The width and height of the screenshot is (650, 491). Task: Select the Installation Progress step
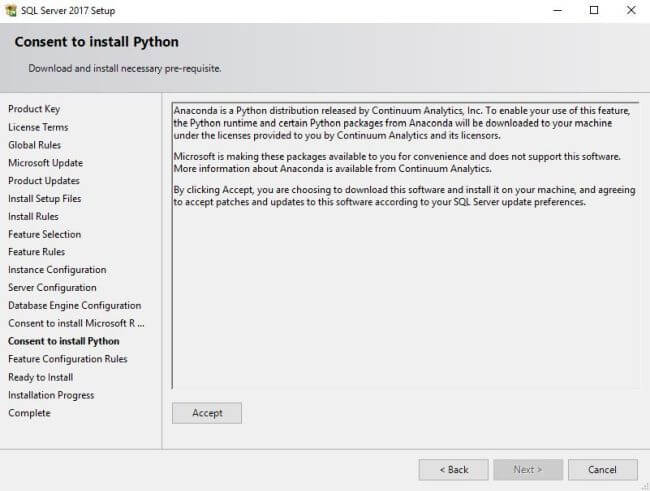click(51, 395)
